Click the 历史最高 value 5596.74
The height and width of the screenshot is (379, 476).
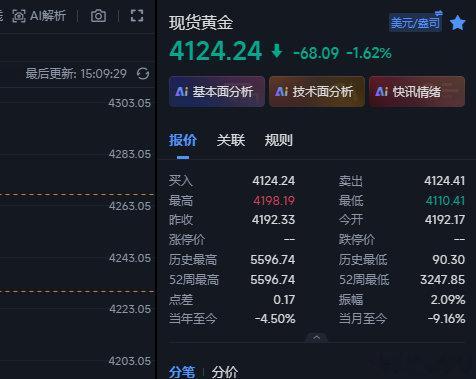coord(273,259)
